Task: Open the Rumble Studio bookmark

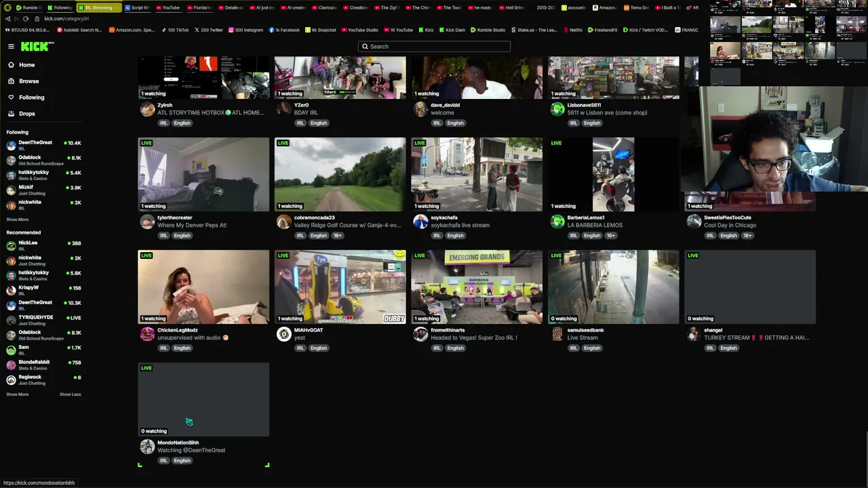Action: pos(488,30)
